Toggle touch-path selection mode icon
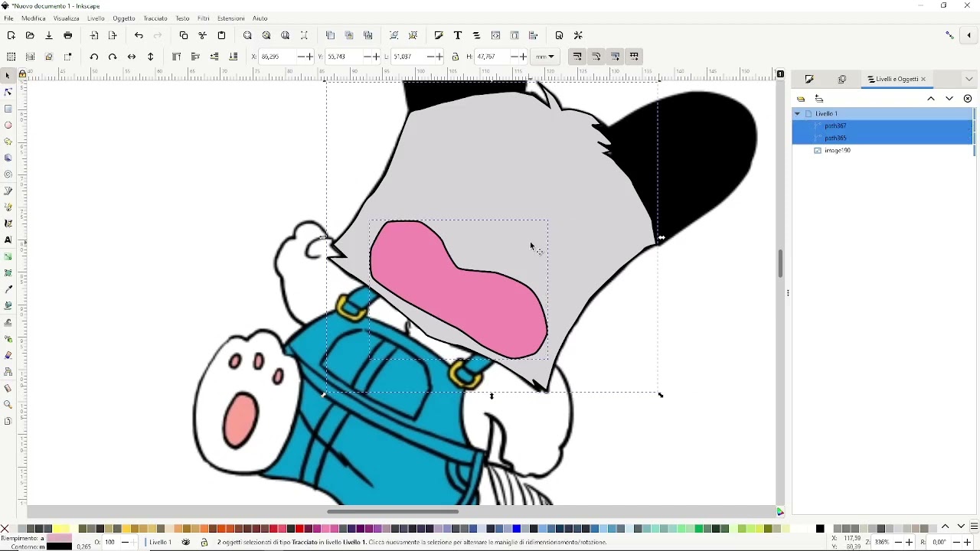The height and width of the screenshot is (551, 980). tap(68, 57)
